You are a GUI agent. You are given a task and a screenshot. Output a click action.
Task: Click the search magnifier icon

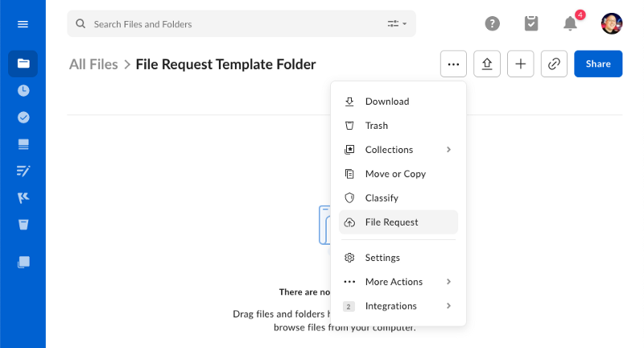[x=80, y=24]
